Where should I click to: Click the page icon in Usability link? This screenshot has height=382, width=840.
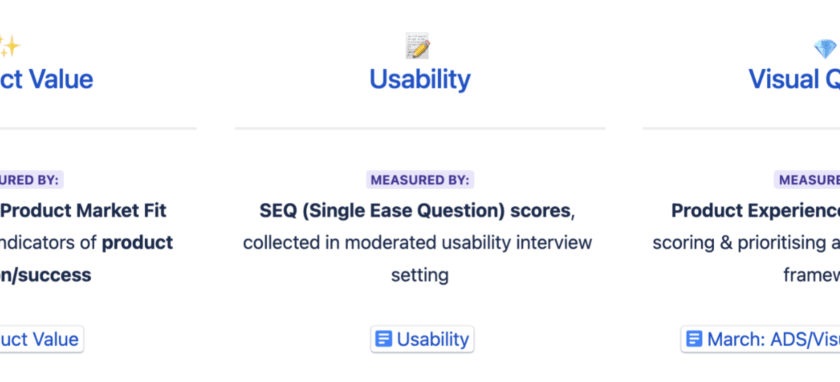pyautogui.click(x=384, y=339)
